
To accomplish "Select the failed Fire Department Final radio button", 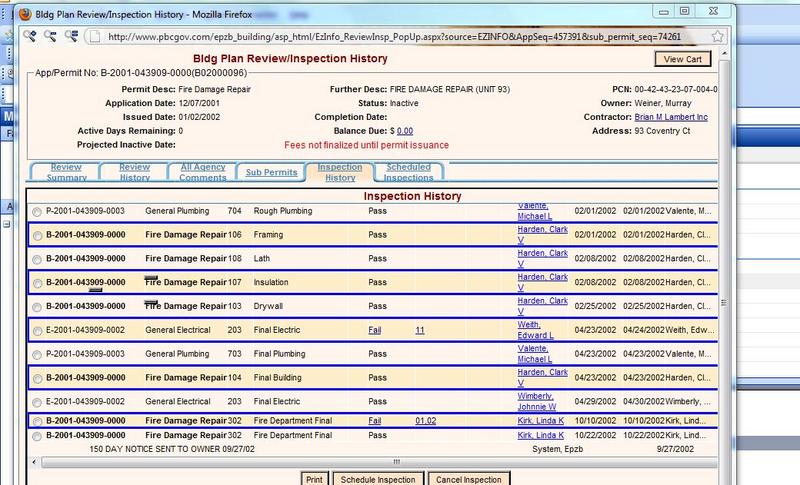I will (37, 422).
